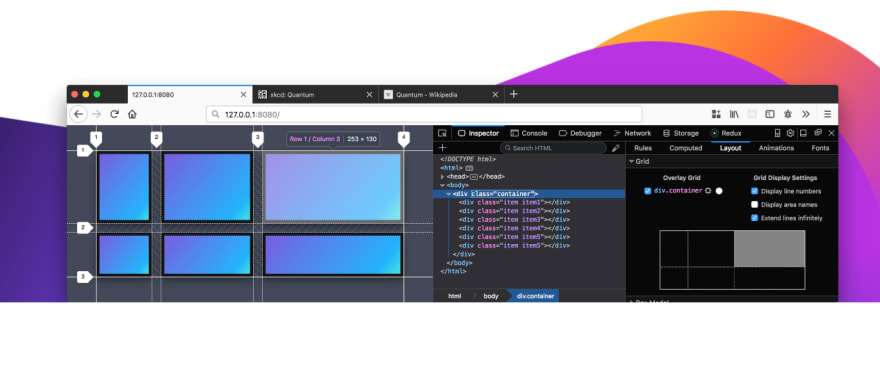Screen dimensions: 880x367
Task: Click the highlighted row 1 column 3 cell
Action: [333, 187]
